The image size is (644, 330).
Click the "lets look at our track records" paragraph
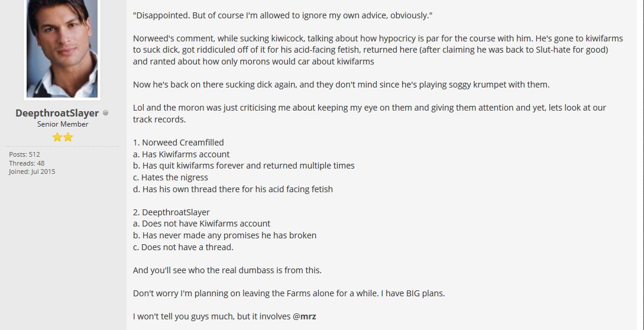click(369, 114)
